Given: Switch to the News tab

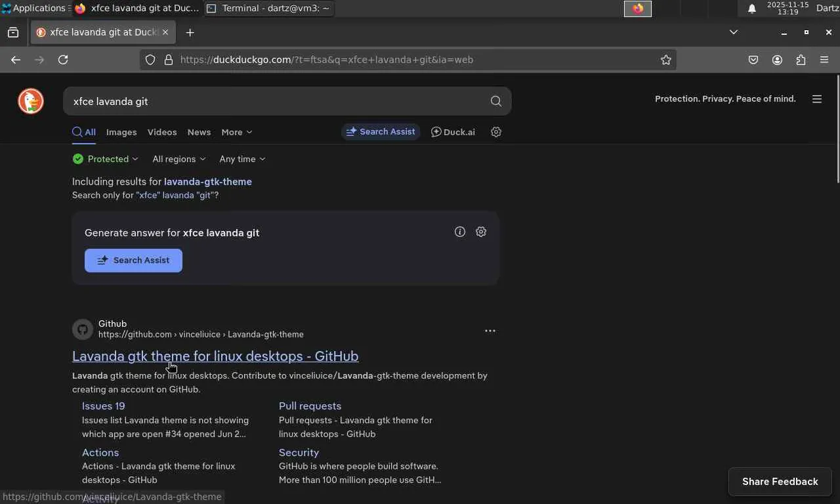Looking at the screenshot, I should [x=199, y=132].
